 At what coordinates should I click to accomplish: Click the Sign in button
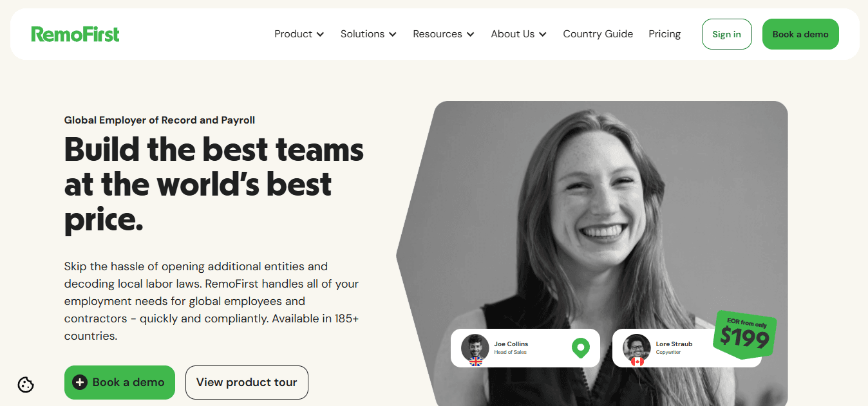point(726,34)
